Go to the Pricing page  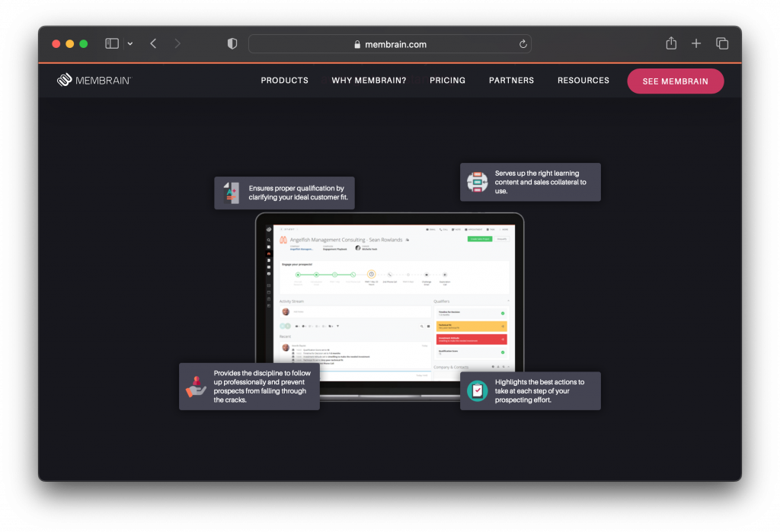click(447, 81)
